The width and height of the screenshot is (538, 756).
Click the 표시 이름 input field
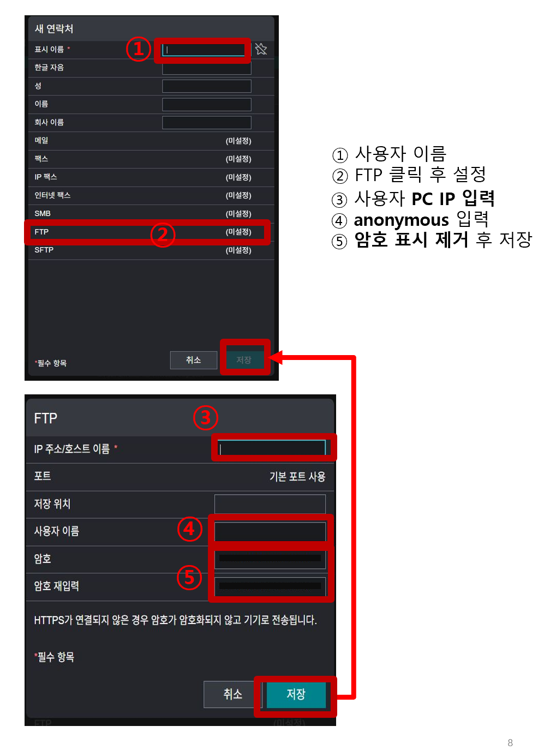coord(203,50)
